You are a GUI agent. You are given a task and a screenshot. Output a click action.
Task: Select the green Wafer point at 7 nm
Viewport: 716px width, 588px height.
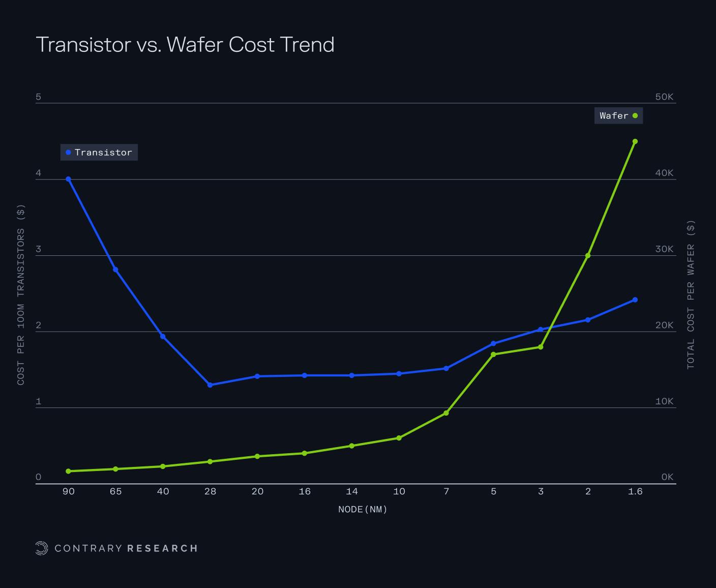pos(446,413)
